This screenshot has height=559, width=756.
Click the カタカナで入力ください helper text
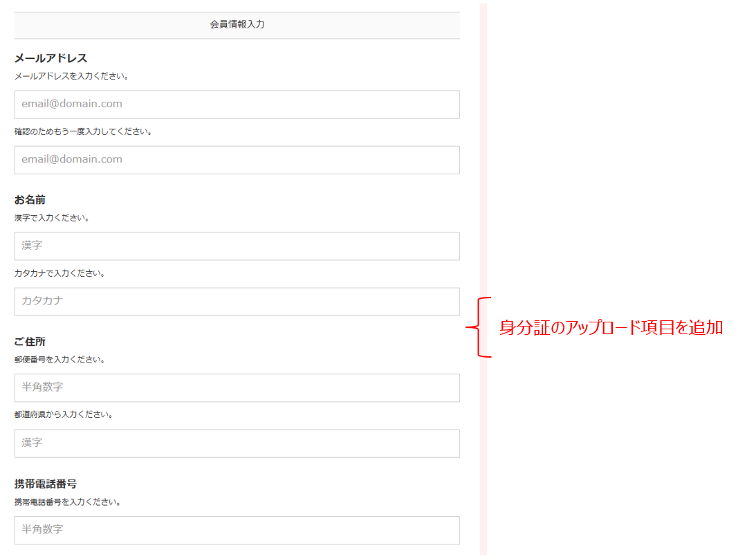click(59, 273)
